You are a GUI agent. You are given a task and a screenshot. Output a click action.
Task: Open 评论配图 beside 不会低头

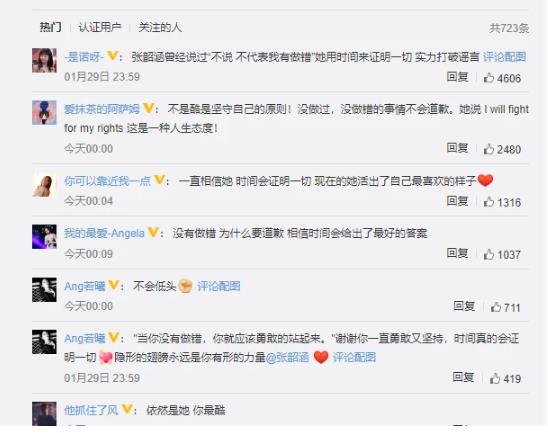218,286
